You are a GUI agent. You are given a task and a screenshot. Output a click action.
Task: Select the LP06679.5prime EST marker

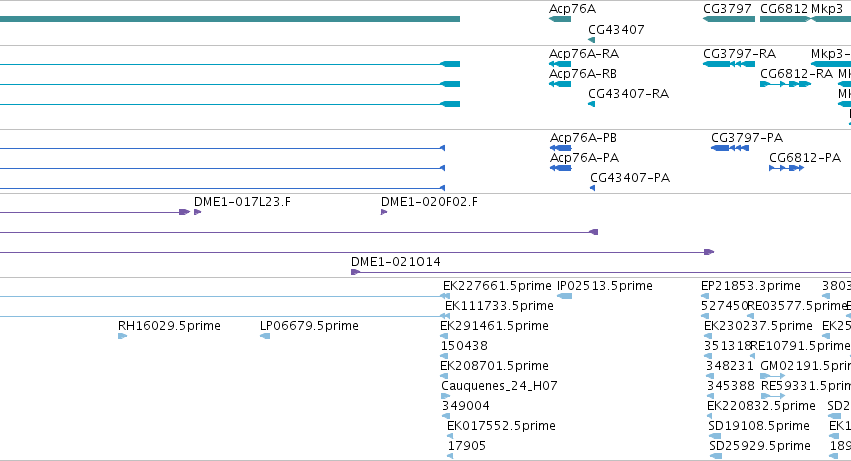pos(265,336)
